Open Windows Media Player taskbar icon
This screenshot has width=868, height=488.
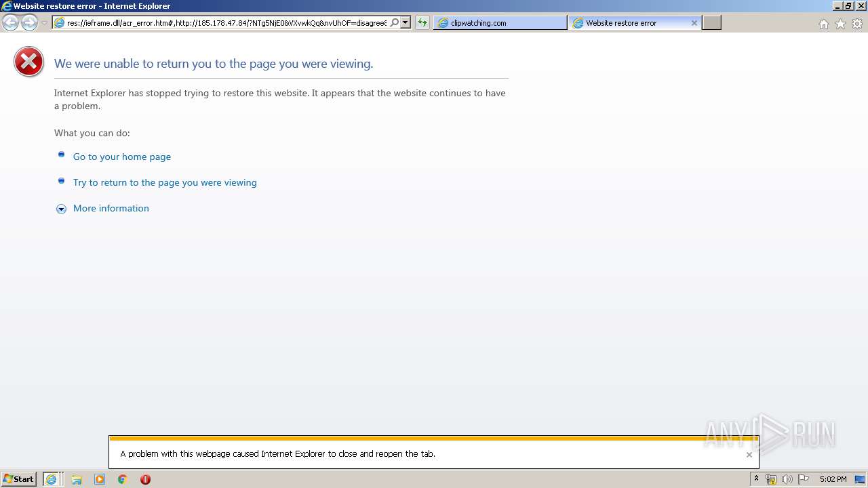(100, 479)
